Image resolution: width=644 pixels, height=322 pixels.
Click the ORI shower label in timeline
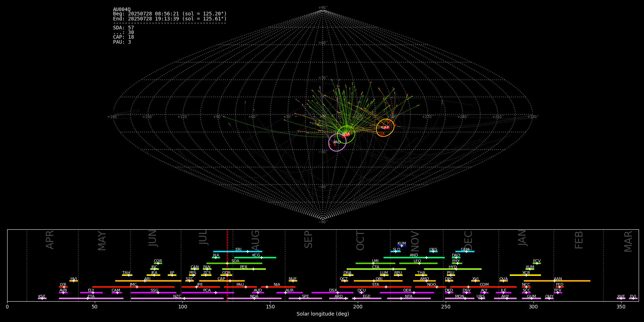[379, 279]
